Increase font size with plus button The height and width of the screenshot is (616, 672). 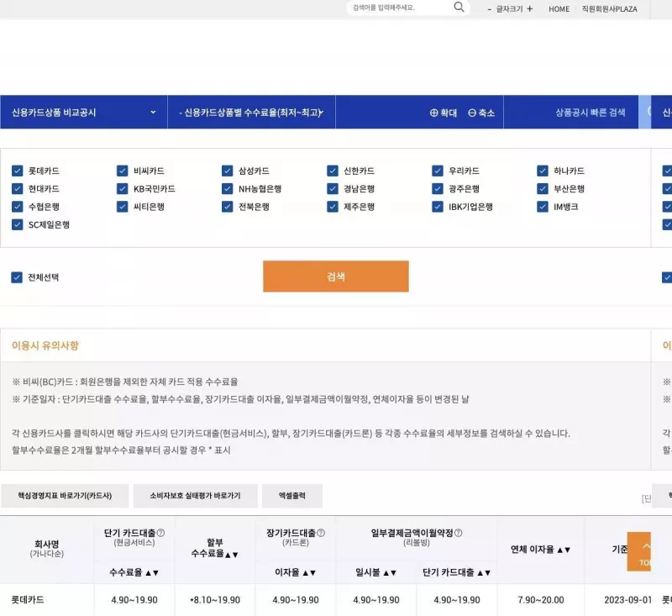[x=530, y=8]
